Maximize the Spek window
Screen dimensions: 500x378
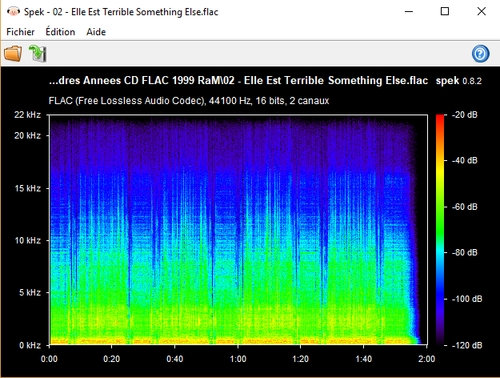(x=445, y=12)
